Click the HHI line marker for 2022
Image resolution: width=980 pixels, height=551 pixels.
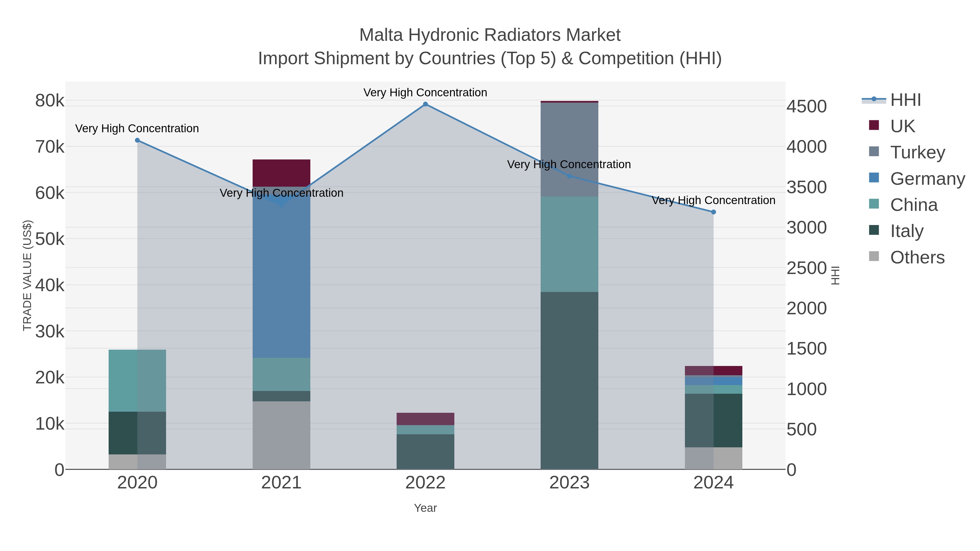425,104
